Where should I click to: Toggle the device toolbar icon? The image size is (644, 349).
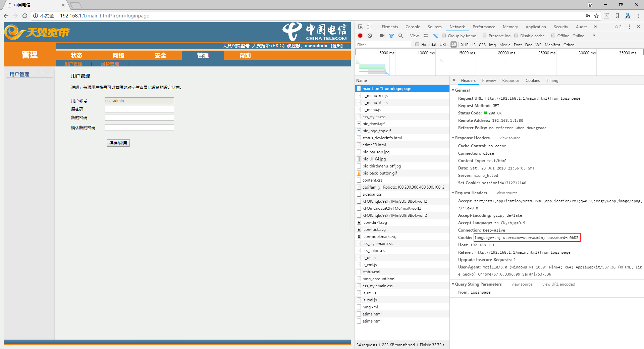tap(369, 27)
